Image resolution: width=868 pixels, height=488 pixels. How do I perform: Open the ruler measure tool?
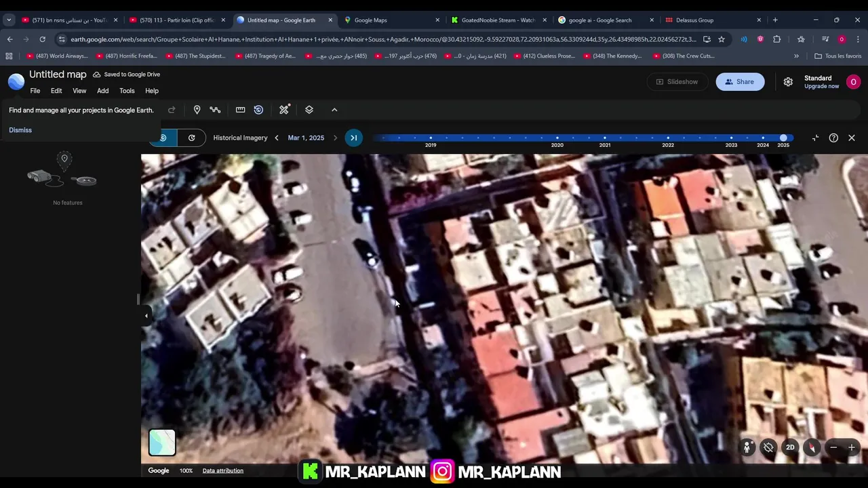(x=240, y=110)
